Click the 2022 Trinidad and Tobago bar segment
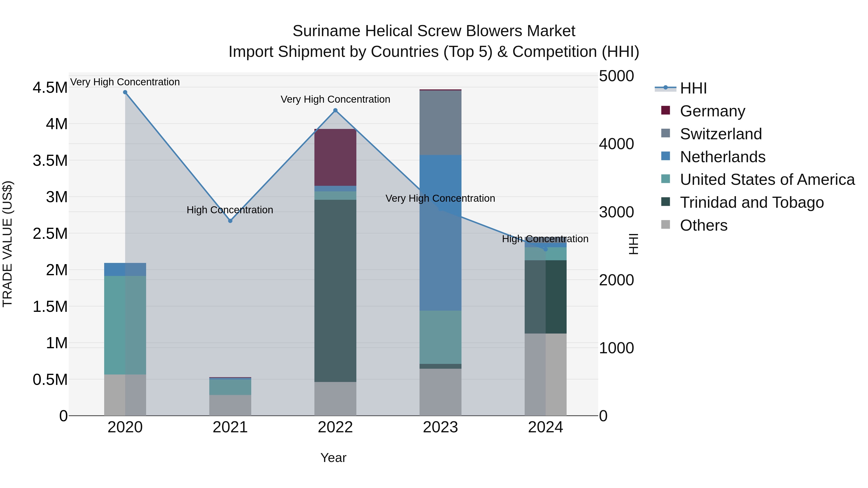The height and width of the screenshot is (488, 868). pyautogui.click(x=335, y=291)
